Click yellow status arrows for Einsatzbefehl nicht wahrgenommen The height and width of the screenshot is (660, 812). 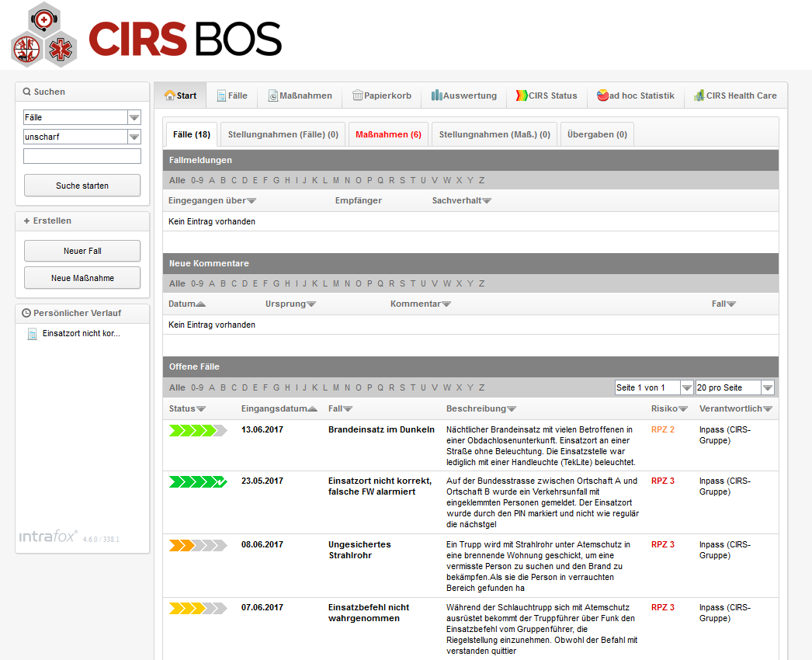point(198,608)
